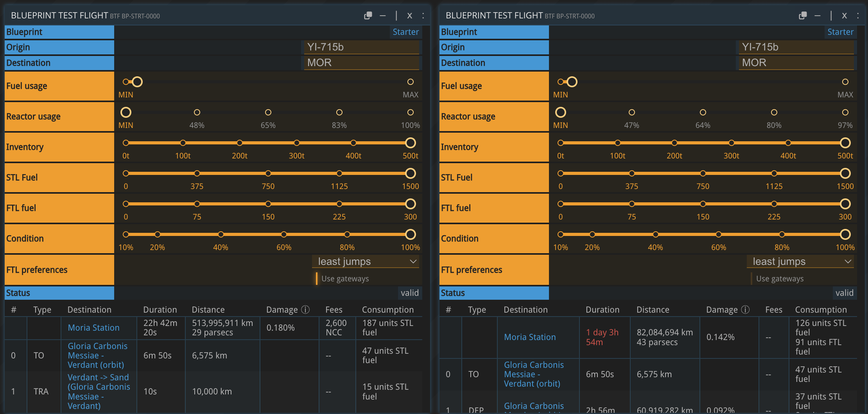The image size is (868, 414).
Task: Open the colon options menu in the right panel header
Action: 858,16
